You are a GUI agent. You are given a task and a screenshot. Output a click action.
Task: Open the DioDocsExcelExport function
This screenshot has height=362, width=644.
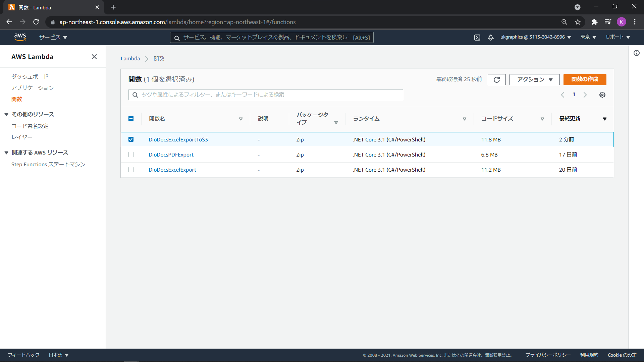[172, 170]
